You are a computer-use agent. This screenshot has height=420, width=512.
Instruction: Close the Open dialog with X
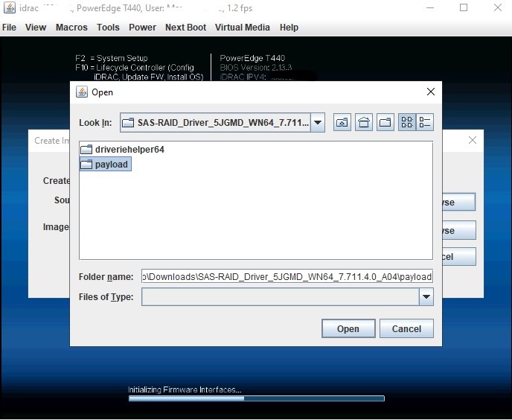(430, 92)
